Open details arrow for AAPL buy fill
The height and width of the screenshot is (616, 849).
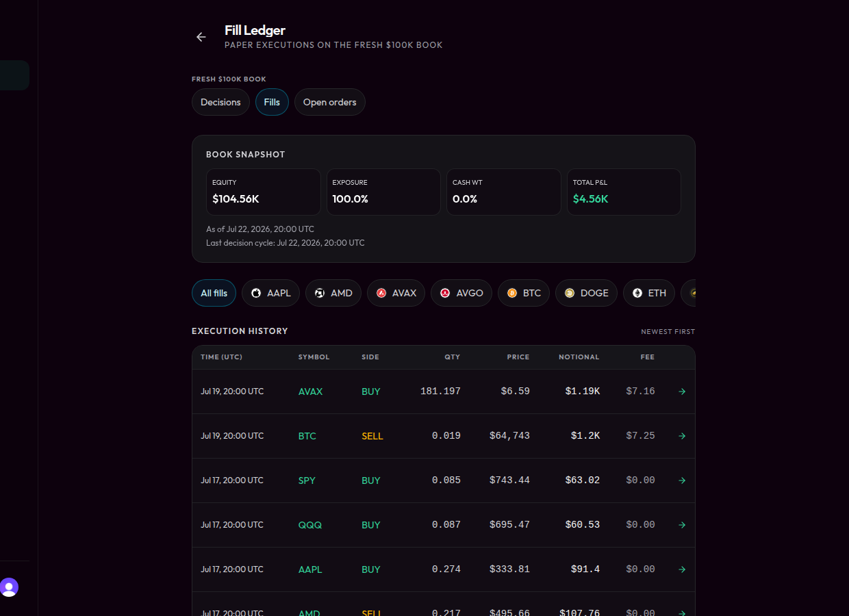coord(682,569)
